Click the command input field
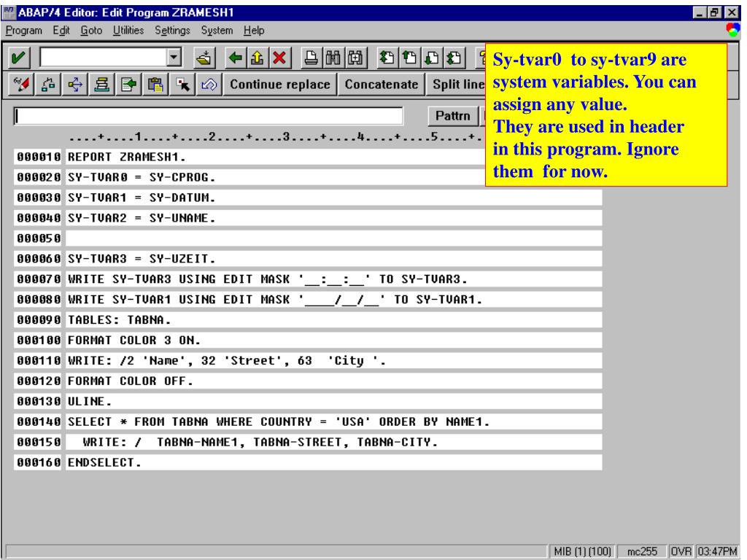Image resolution: width=747 pixels, height=560 pixels. point(104,58)
